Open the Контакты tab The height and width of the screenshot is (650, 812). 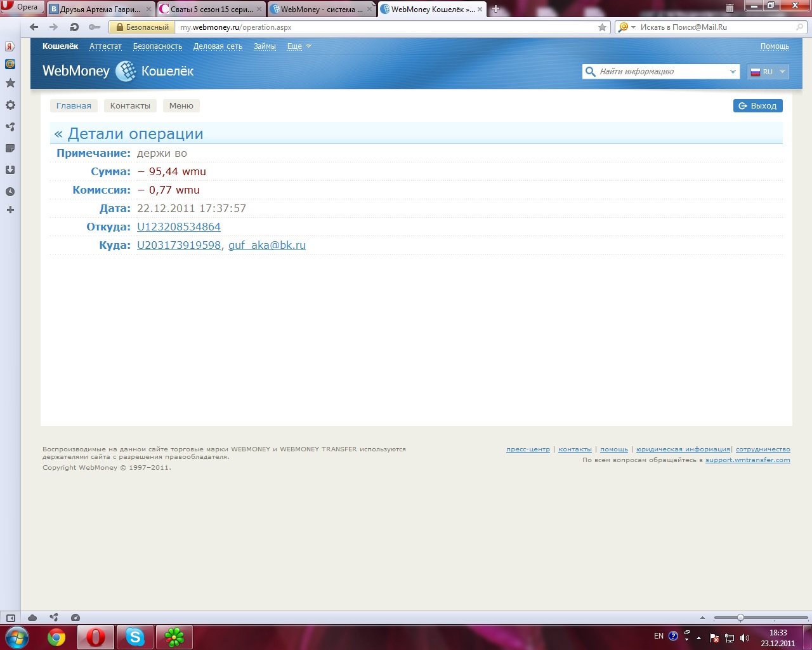coord(130,106)
